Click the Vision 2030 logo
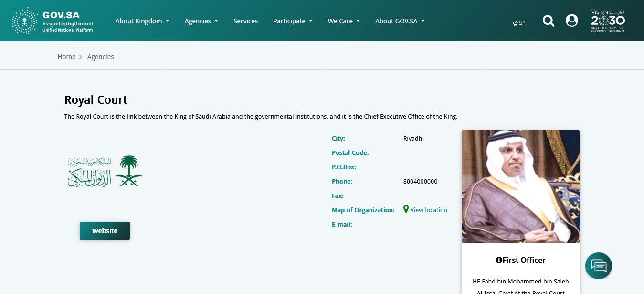Screen dimensions: 644x294 pos(608,21)
